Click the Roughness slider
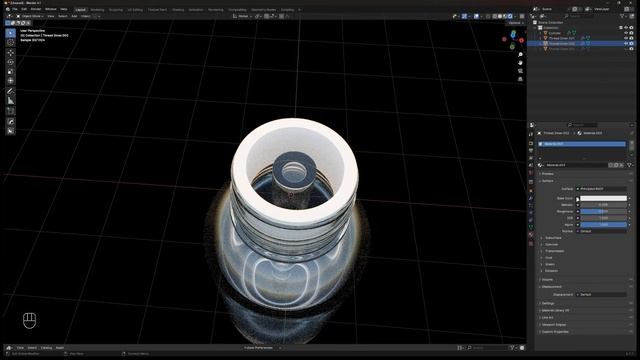The width and height of the screenshot is (640, 360). tap(603, 211)
